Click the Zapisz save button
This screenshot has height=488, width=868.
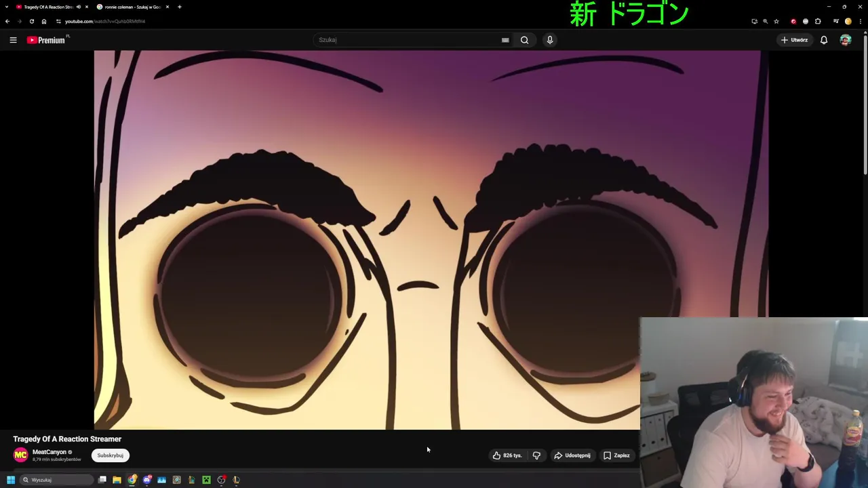click(616, 455)
